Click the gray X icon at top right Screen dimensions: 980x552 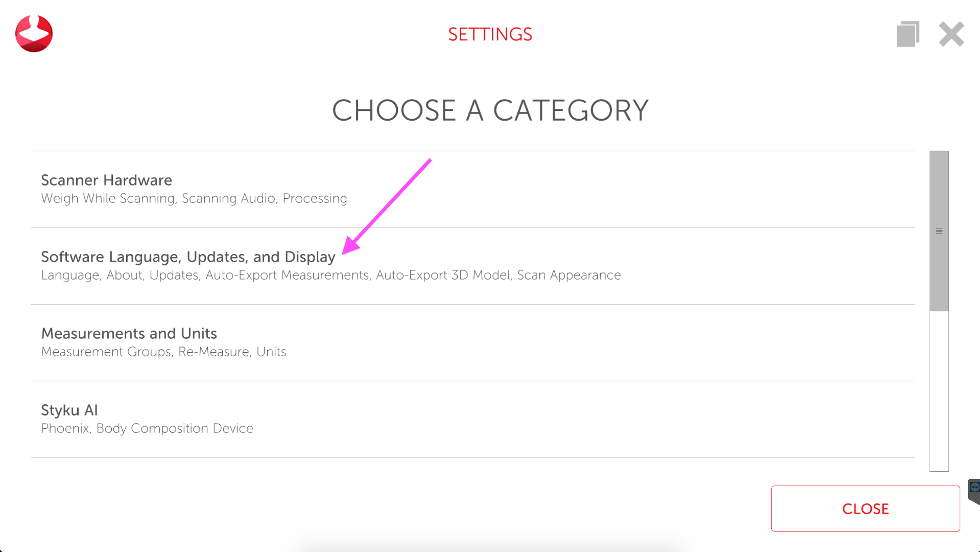click(951, 34)
